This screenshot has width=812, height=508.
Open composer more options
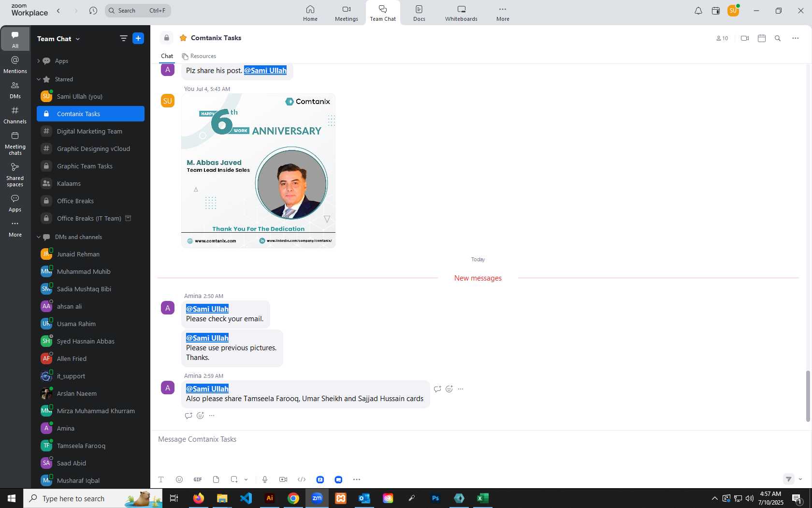coord(357,479)
